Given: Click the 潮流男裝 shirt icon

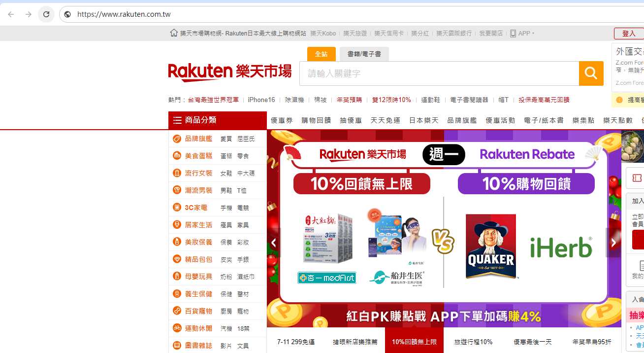Looking at the screenshot, I should (177, 190).
